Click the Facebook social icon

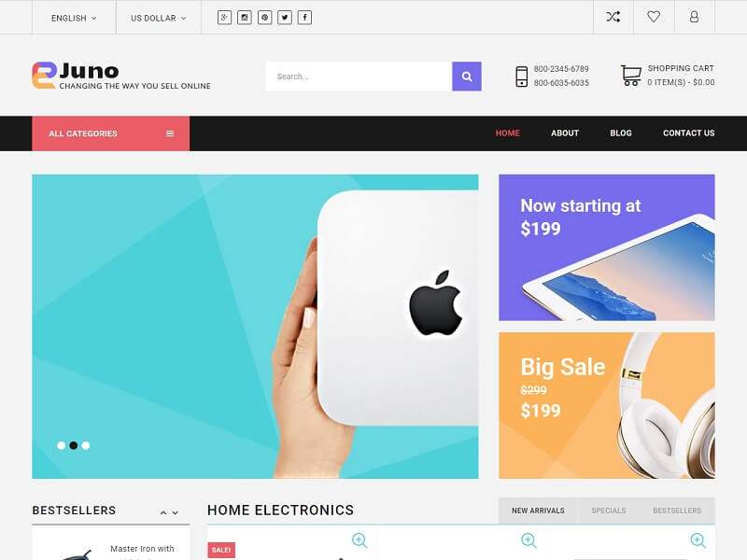305,18
